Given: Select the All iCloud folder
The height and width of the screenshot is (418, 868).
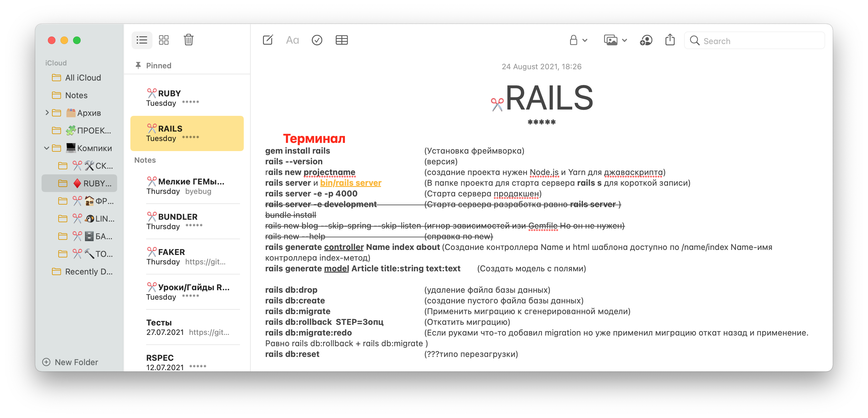Looking at the screenshot, I should point(83,78).
